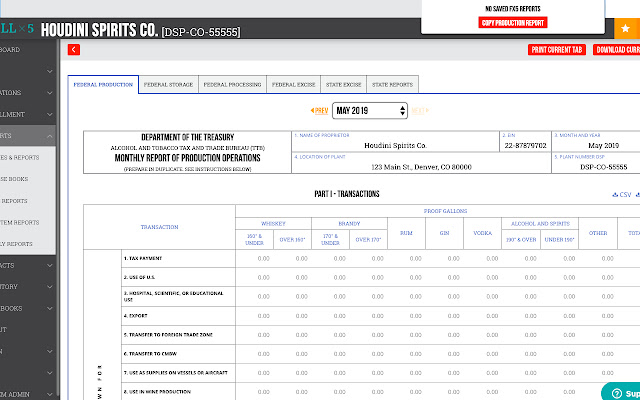Click the GIN column header
Image resolution: width=640 pixels, height=400 pixels.
click(444, 233)
